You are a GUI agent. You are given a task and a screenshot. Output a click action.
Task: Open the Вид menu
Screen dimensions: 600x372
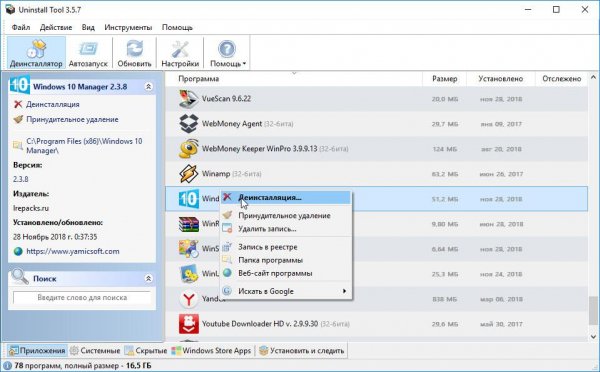tap(88, 27)
